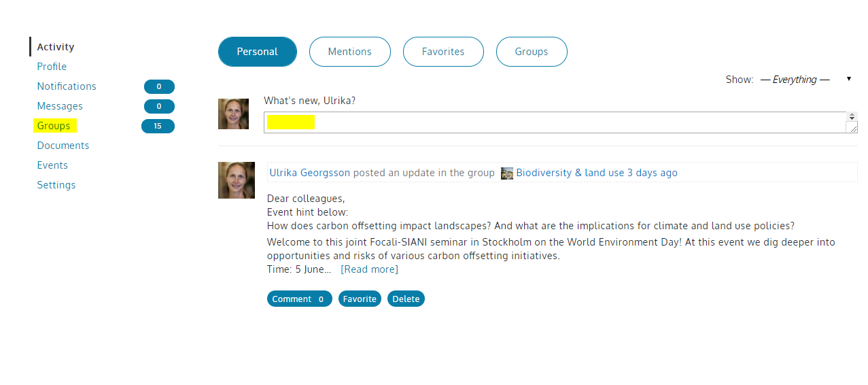
Task: Click the Groups count badge showing 15
Action: [x=158, y=126]
